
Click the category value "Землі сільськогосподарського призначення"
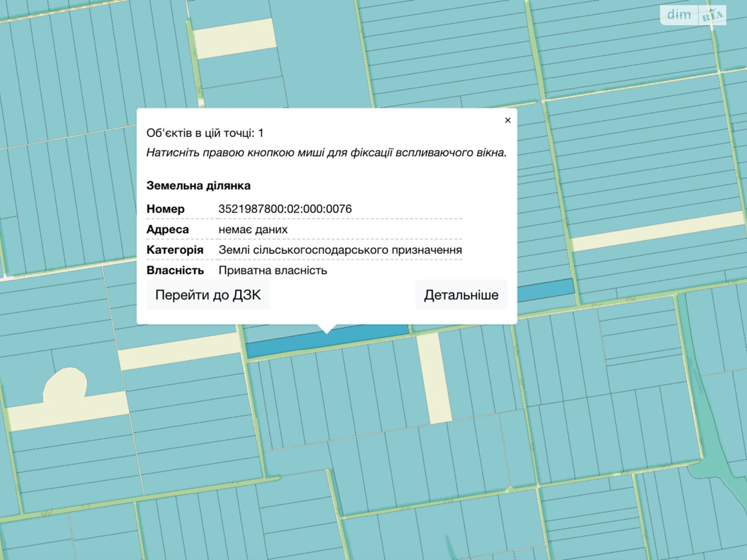(340, 250)
